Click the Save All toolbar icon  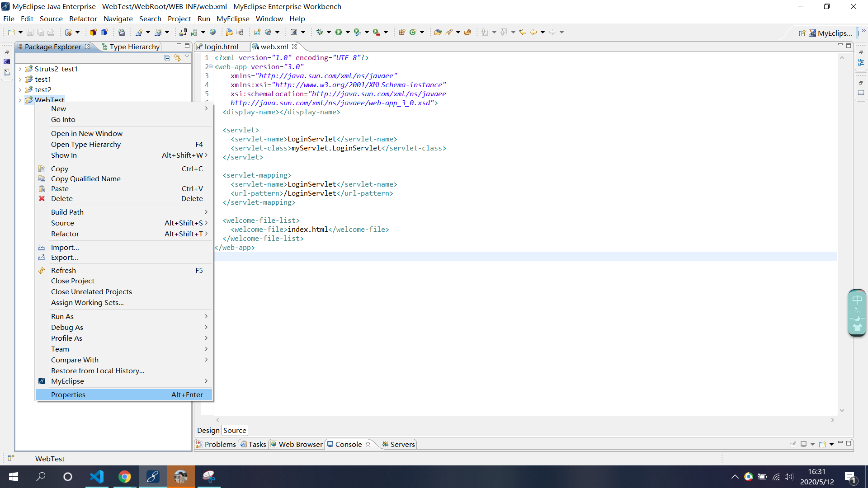[40, 32]
